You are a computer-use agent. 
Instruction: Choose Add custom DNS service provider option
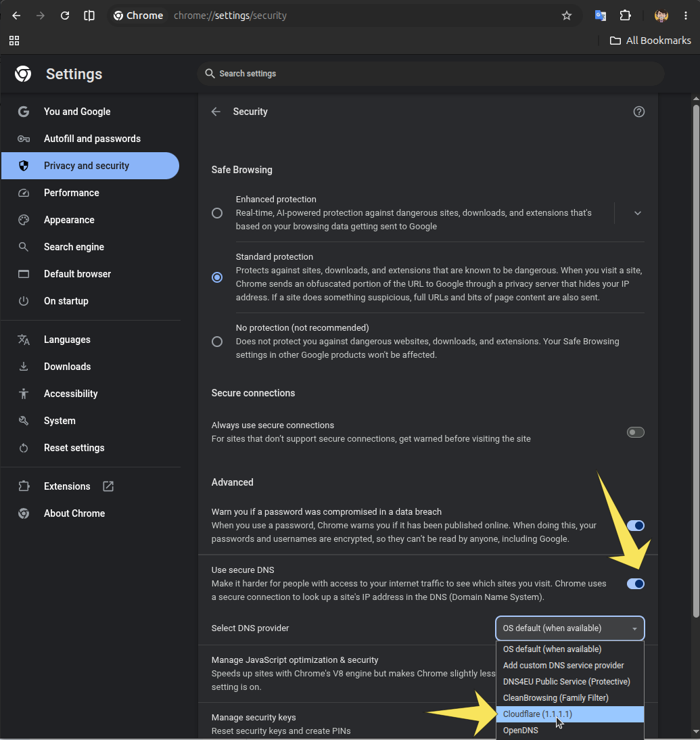pyautogui.click(x=569, y=665)
